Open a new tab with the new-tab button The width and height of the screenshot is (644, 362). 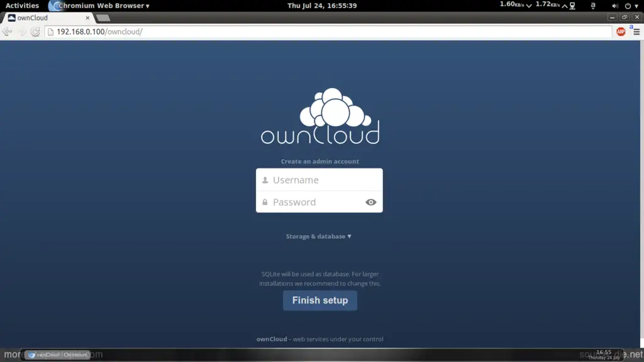(103, 18)
